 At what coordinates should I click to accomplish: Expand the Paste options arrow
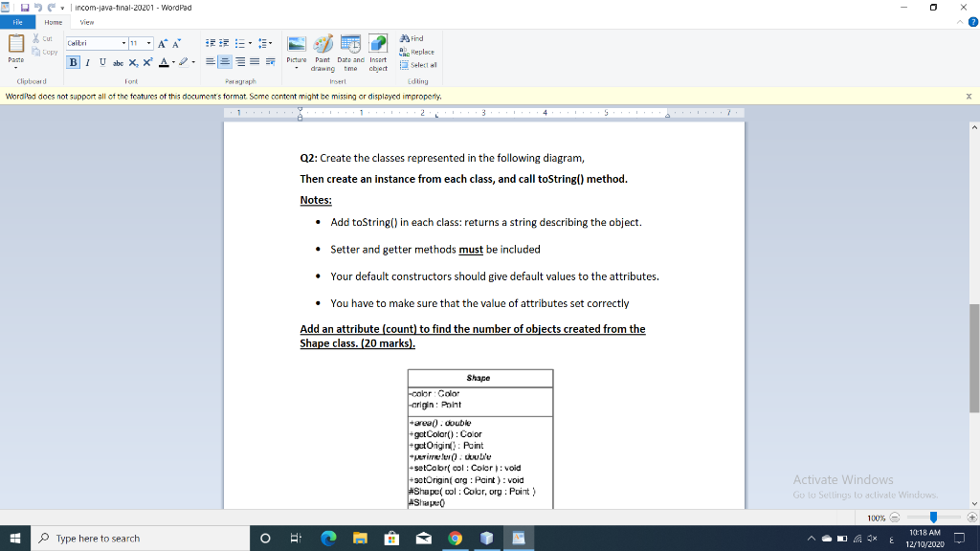point(16,67)
